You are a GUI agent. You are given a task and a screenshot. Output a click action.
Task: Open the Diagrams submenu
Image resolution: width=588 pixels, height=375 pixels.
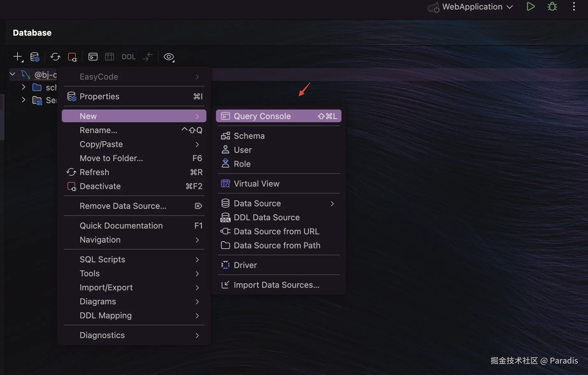click(134, 301)
